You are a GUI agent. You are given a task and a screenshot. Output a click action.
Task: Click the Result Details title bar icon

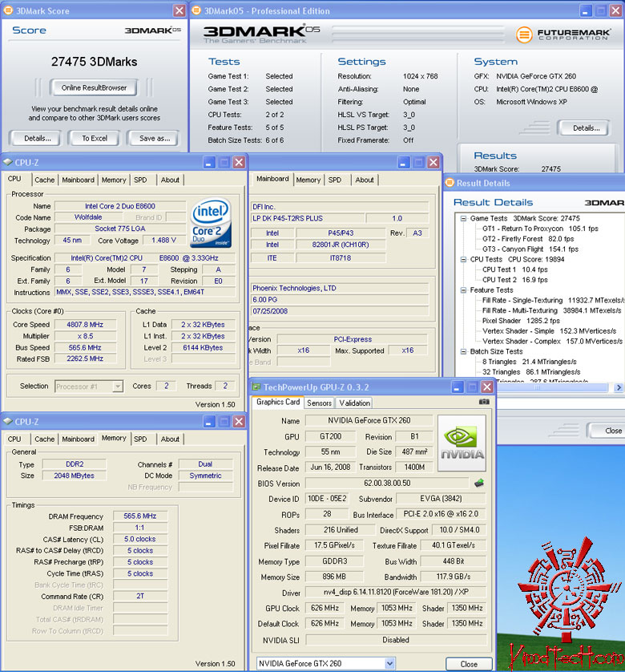[450, 183]
